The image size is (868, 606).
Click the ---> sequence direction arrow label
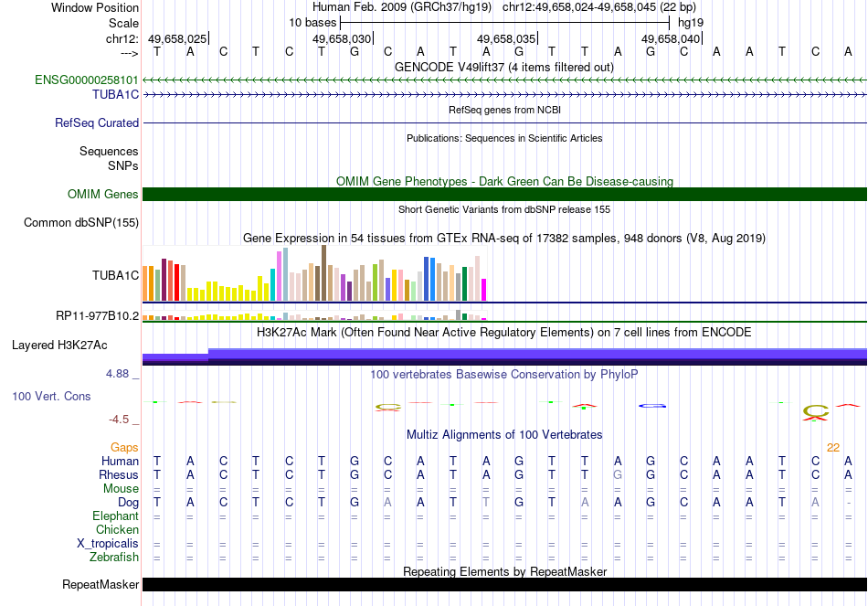coord(130,53)
